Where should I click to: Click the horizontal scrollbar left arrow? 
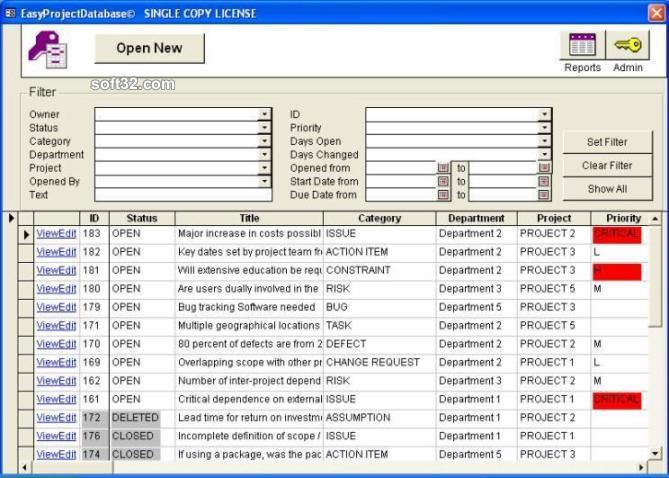coord(25,467)
